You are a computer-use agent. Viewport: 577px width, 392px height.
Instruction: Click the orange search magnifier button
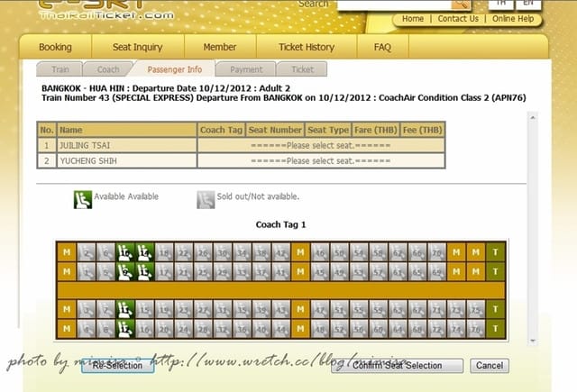click(x=462, y=4)
